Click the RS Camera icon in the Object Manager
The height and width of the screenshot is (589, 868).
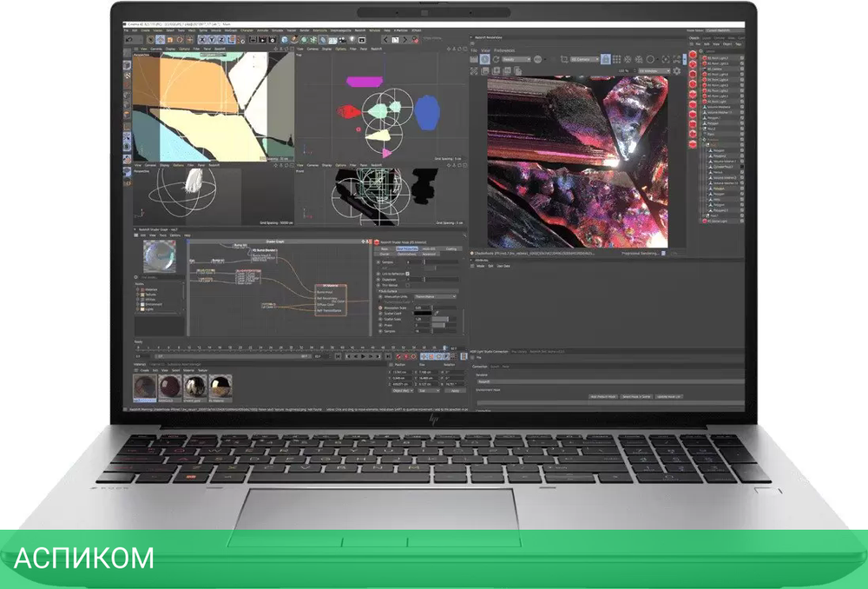point(706,68)
